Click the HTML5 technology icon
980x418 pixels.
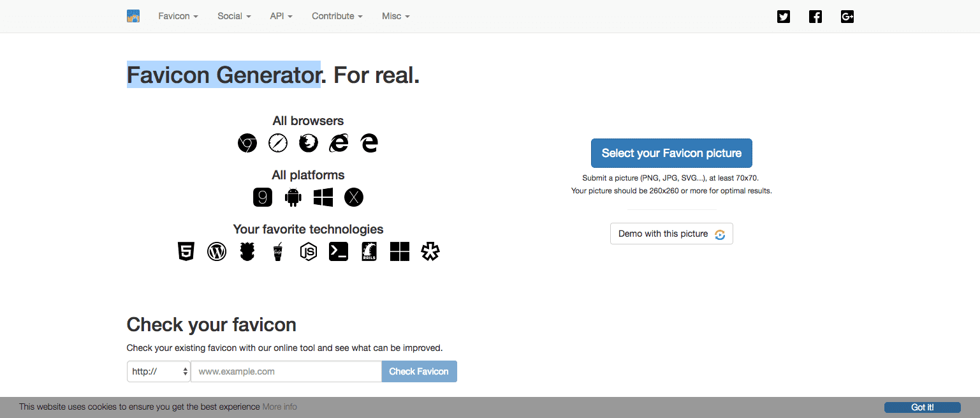[186, 251]
